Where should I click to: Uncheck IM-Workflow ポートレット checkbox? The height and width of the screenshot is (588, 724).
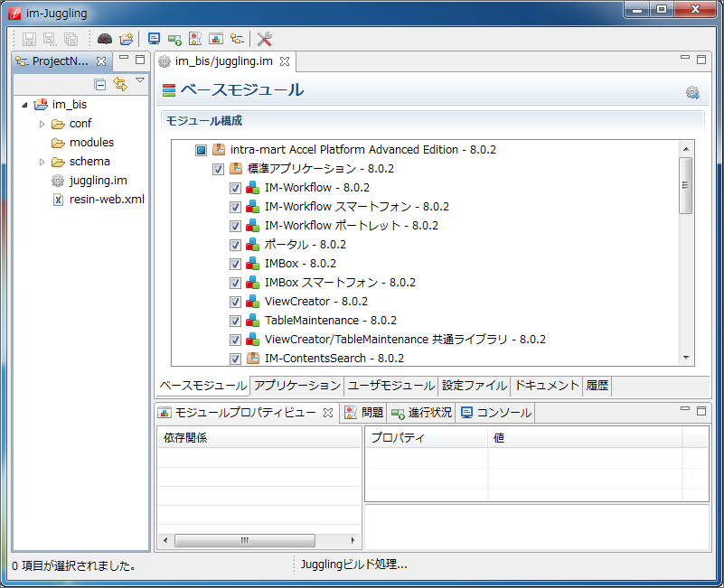tap(235, 226)
